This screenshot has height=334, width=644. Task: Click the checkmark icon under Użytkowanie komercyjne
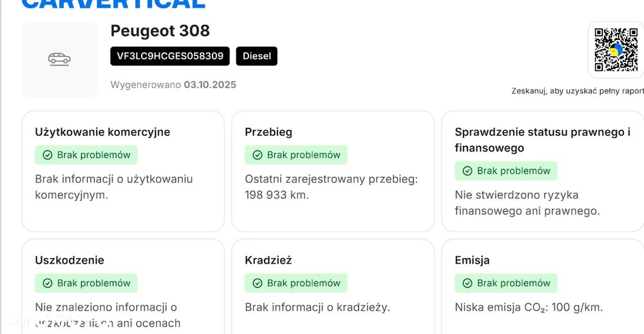point(47,155)
